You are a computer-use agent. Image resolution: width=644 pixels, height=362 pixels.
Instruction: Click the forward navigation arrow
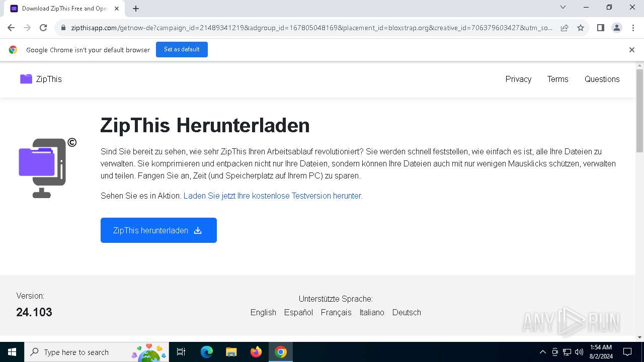tap(27, 28)
